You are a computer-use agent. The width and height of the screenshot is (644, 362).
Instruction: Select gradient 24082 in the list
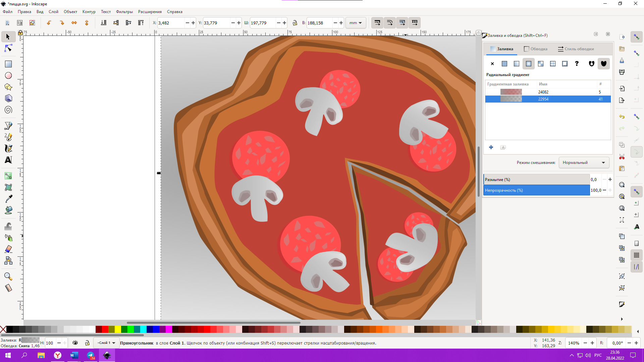[548, 92]
